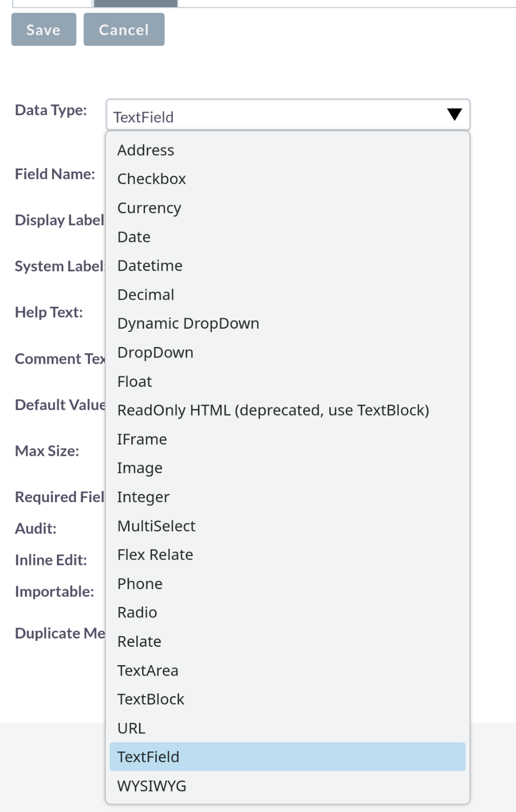Screen dimensions: 516x812
Task: Select Address from the data type list
Action: coord(287,150)
